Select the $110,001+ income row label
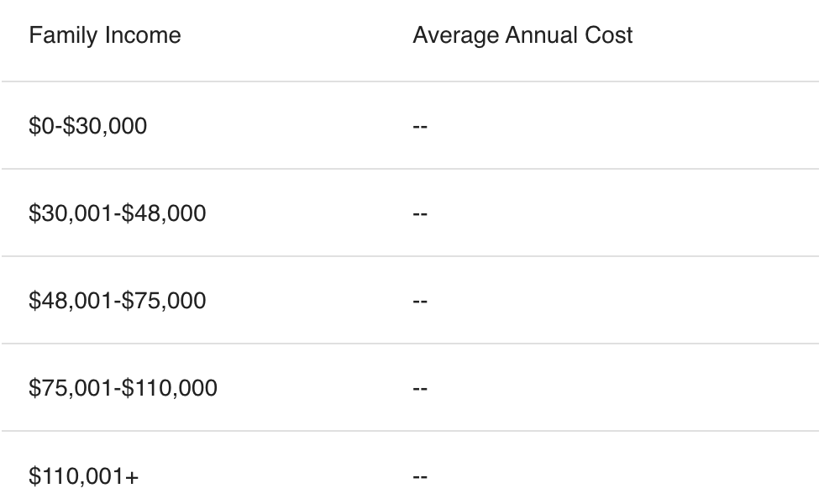The height and width of the screenshot is (504, 840). (83, 475)
